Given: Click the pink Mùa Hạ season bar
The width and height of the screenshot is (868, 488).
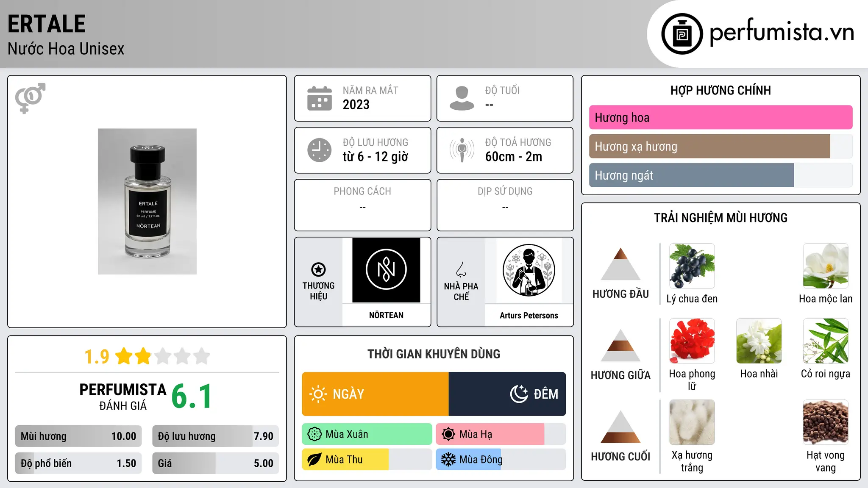Looking at the screenshot, I should [490, 434].
